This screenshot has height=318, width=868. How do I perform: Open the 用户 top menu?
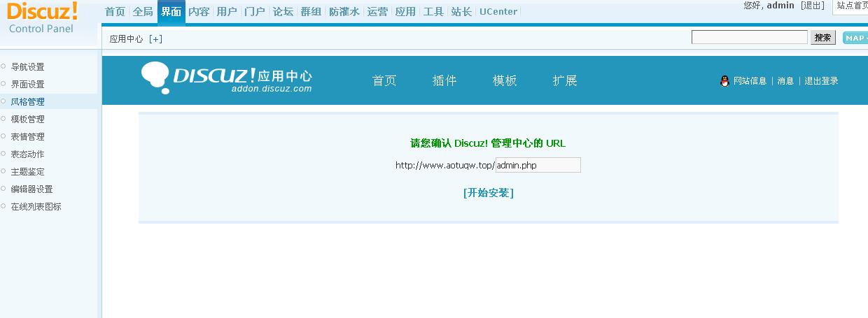[227, 12]
